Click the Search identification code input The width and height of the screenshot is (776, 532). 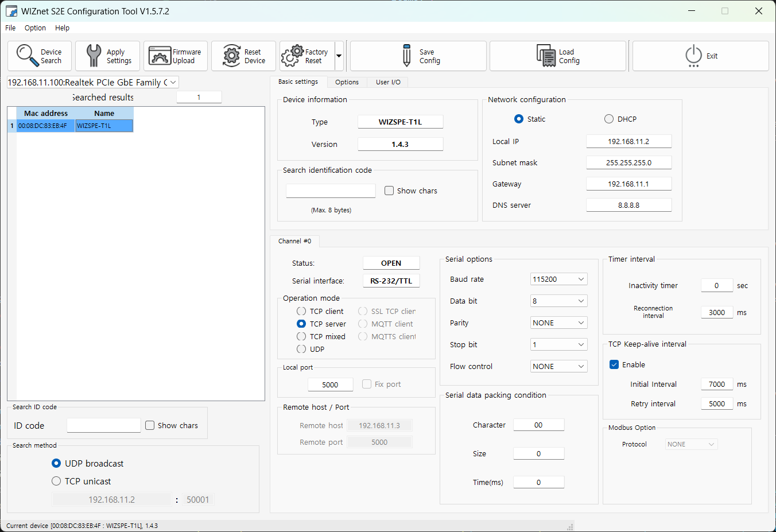pos(331,191)
